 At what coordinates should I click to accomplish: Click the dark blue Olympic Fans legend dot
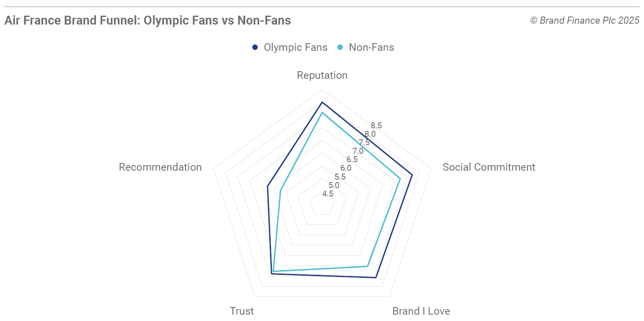click(x=255, y=47)
